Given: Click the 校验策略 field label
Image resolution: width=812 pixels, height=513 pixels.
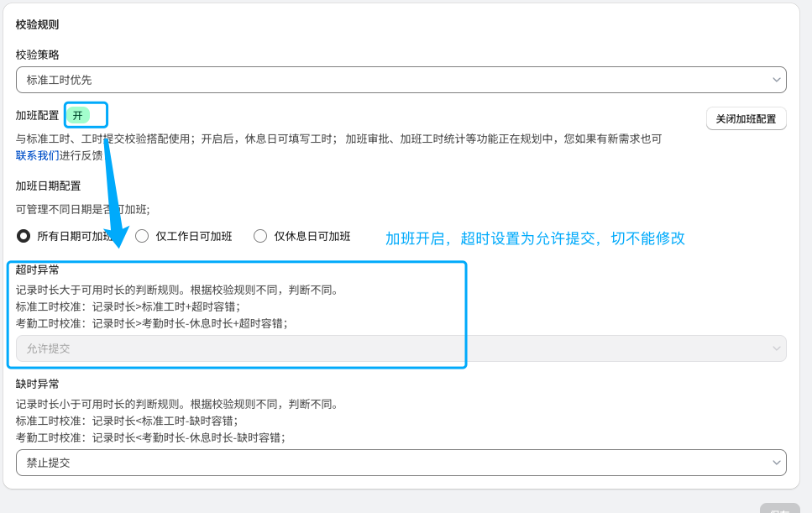Looking at the screenshot, I should pyautogui.click(x=38, y=55).
